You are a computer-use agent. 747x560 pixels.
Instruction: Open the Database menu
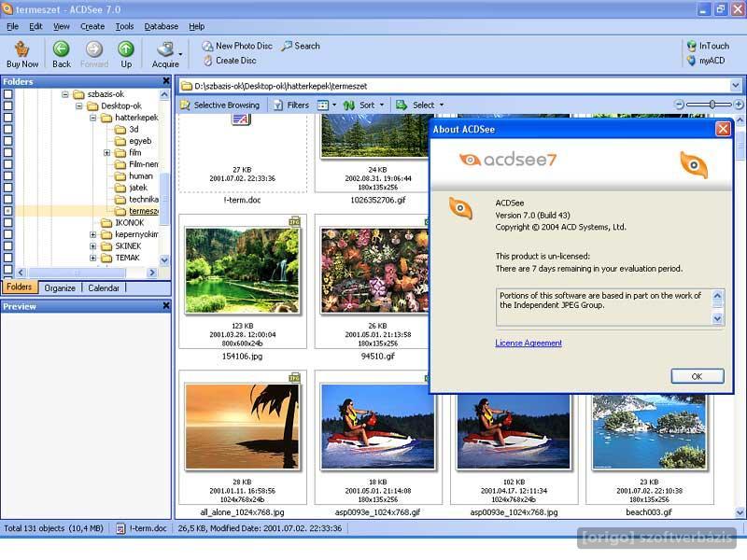[161, 26]
